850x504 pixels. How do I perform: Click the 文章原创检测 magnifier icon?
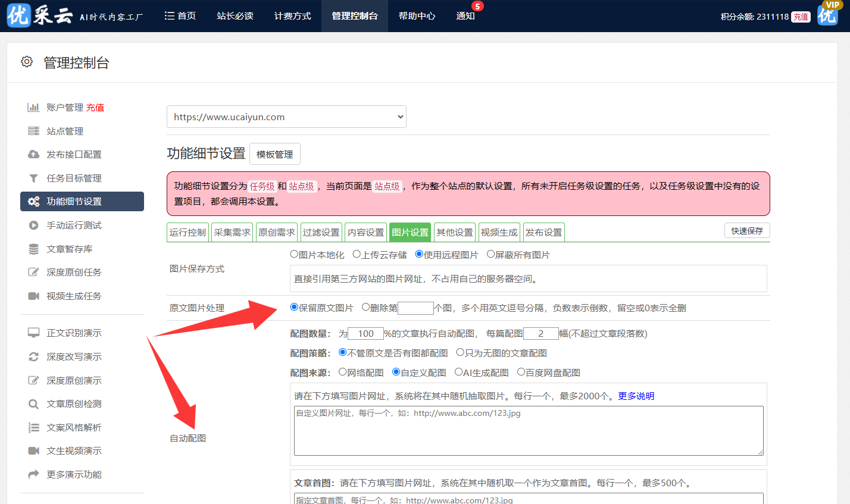click(x=33, y=404)
